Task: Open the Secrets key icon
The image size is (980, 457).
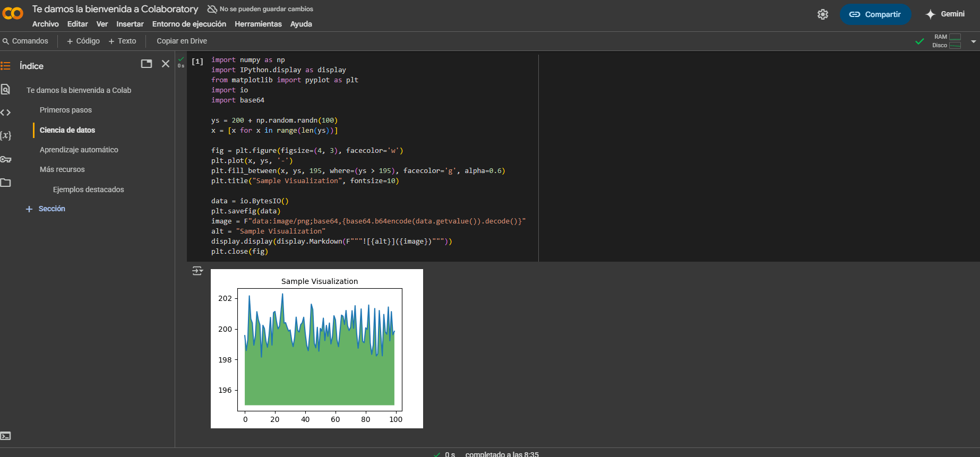Action: [5, 159]
